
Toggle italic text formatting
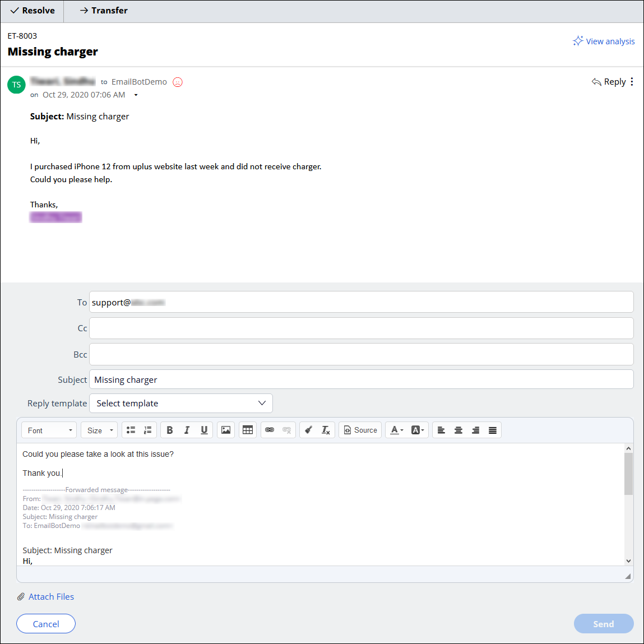click(x=187, y=430)
